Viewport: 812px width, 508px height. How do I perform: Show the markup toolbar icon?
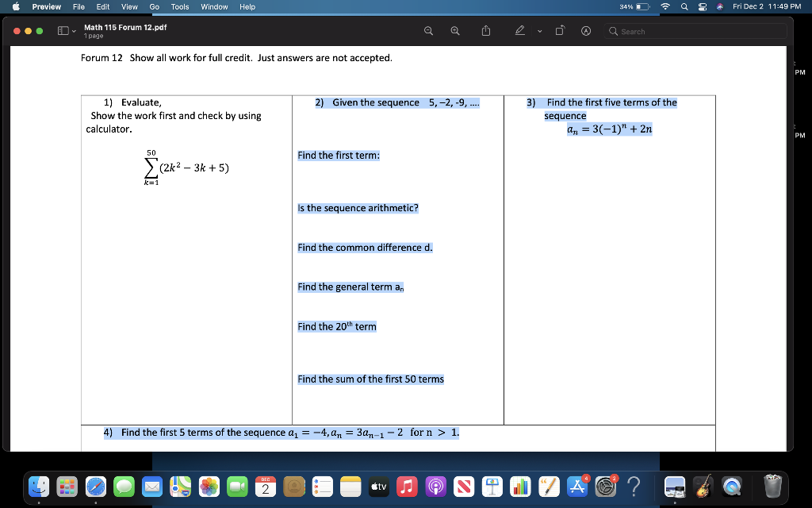[586, 31]
